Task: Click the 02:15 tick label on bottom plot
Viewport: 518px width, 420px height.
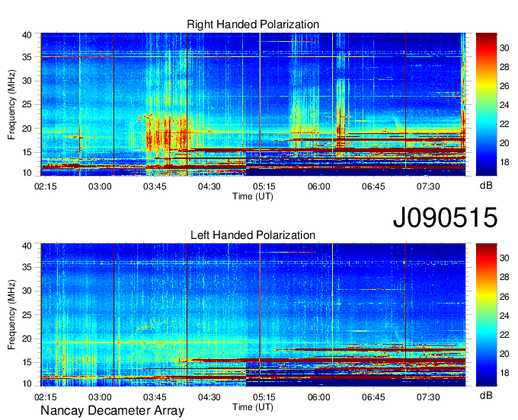Action: tap(45, 397)
